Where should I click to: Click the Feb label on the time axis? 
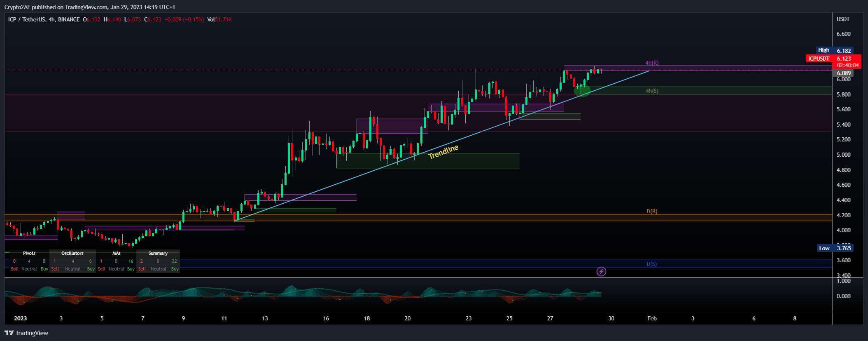pyautogui.click(x=652, y=318)
